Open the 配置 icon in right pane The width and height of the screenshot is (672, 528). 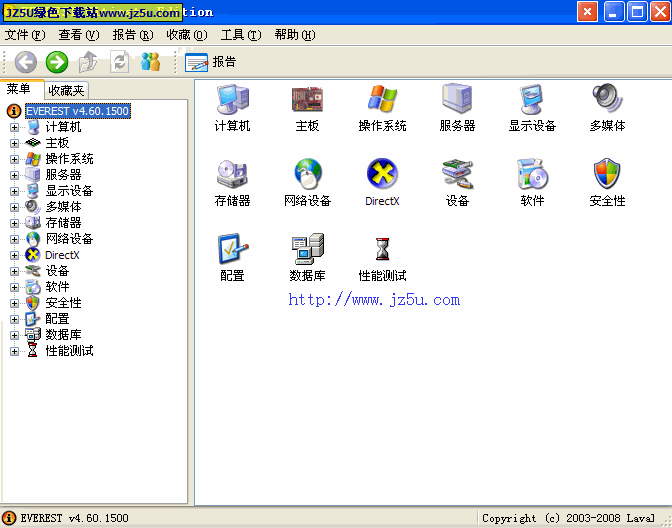(232, 258)
